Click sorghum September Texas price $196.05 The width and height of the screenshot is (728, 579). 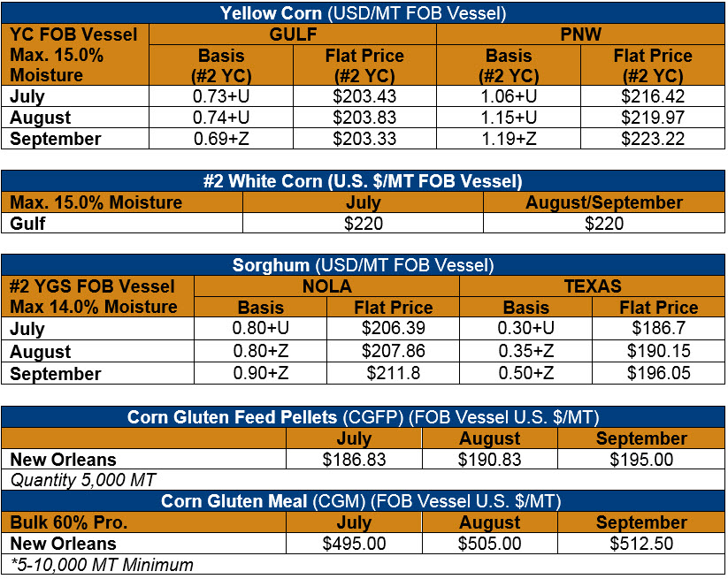659,373
